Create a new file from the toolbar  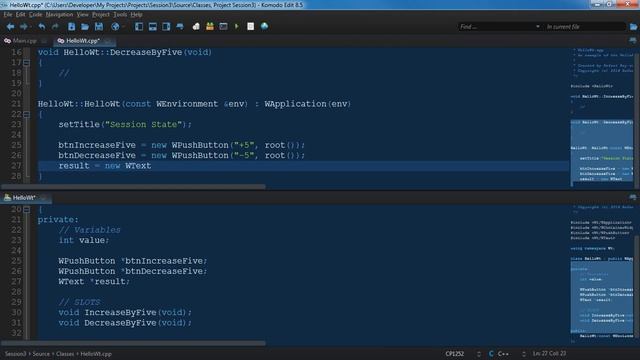71,27
